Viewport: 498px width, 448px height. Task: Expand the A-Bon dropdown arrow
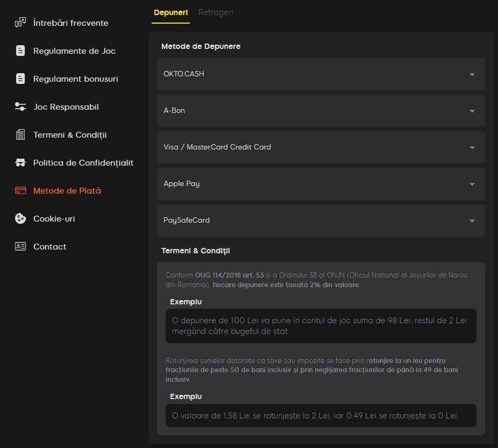tap(472, 111)
